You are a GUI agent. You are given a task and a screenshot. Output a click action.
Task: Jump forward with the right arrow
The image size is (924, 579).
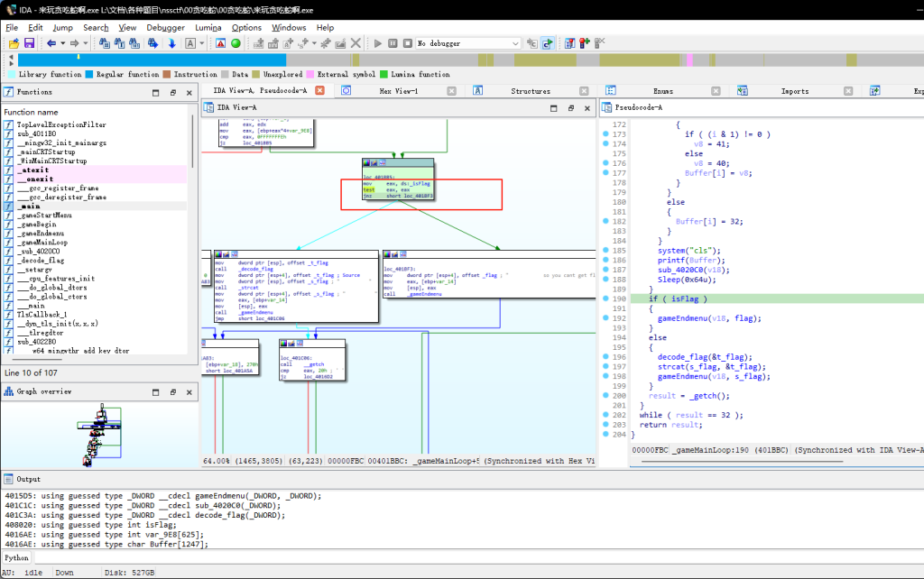[74, 43]
